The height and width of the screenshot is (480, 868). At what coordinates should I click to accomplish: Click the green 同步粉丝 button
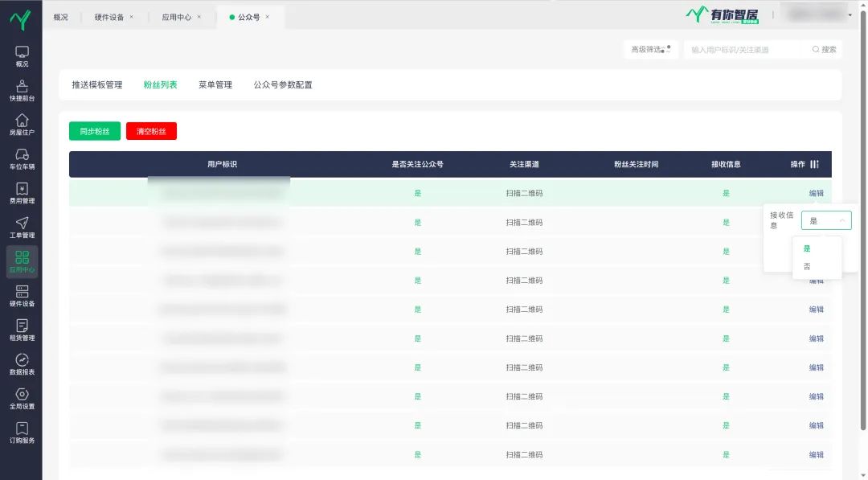coord(95,131)
